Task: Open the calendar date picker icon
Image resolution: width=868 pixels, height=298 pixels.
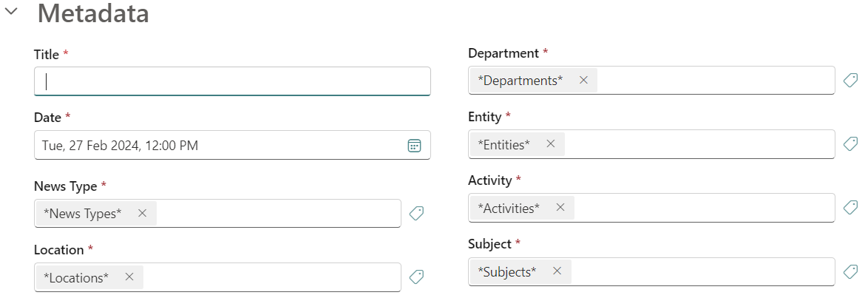Action: 415,146
